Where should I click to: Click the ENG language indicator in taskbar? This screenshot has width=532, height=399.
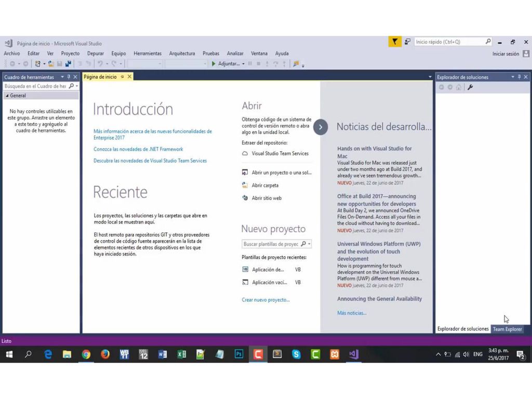(478, 354)
